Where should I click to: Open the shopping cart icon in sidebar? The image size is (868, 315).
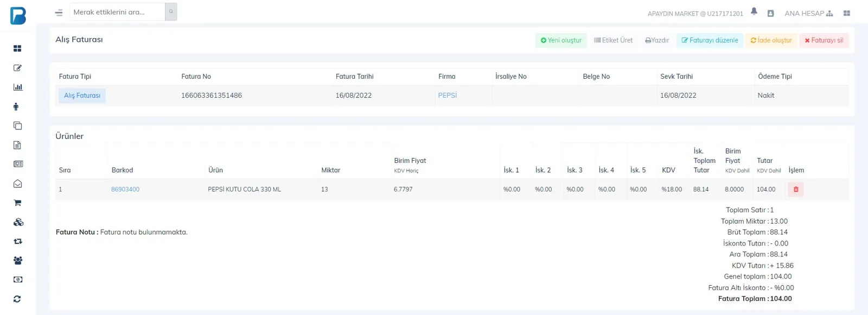tap(17, 203)
